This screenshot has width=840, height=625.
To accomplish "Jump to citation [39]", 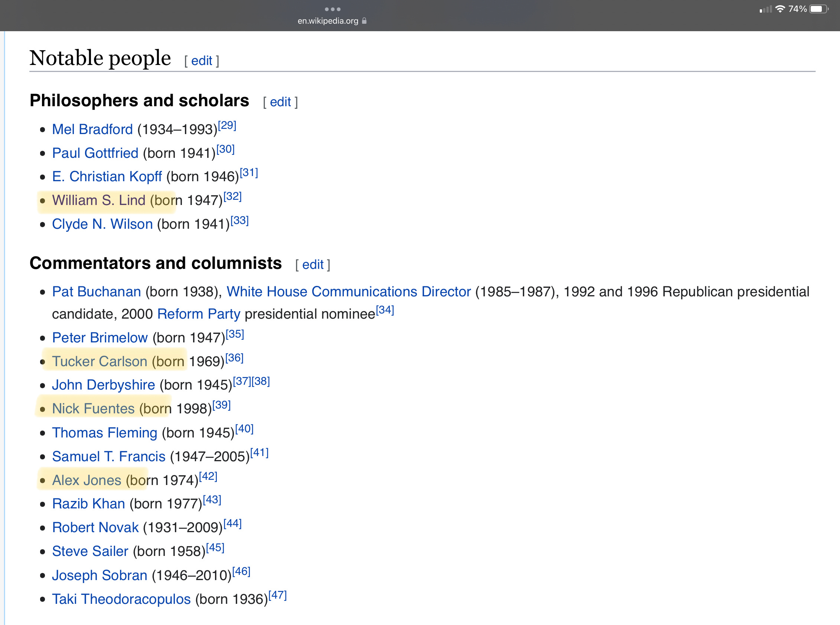I will pos(221,405).
